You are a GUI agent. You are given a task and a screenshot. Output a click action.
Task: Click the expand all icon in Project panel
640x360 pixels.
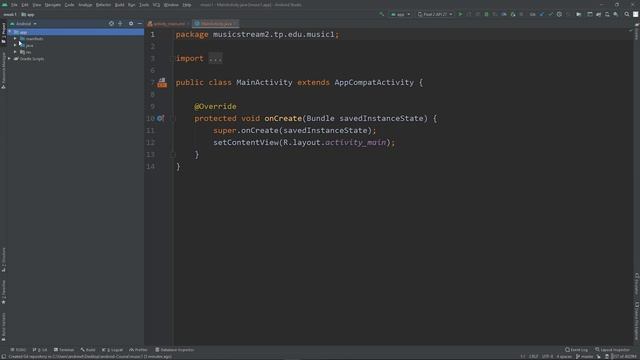tap(120, 24)
